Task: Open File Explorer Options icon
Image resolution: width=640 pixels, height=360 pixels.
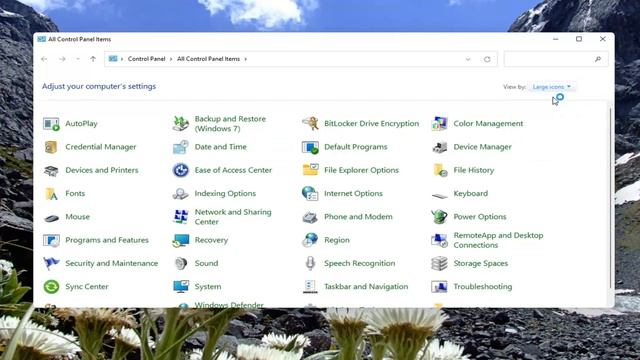Action: coord(310,169)
